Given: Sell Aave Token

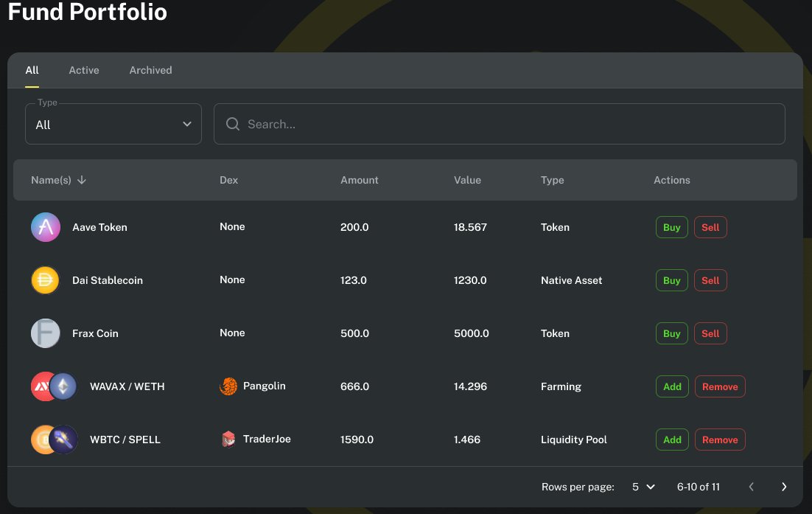Looking at the screenshot, I should (x=710, y=227).
